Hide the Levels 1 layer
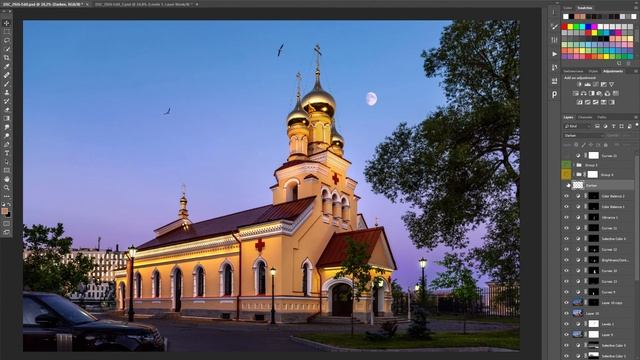The width and height of the screenshot is (640, 360). coord(566,324)
